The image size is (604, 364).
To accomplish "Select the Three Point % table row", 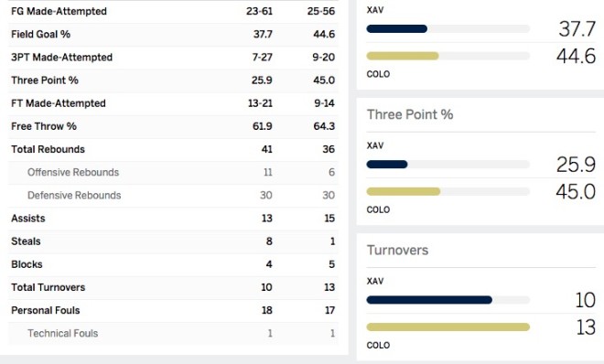I will tap(173, 80).
